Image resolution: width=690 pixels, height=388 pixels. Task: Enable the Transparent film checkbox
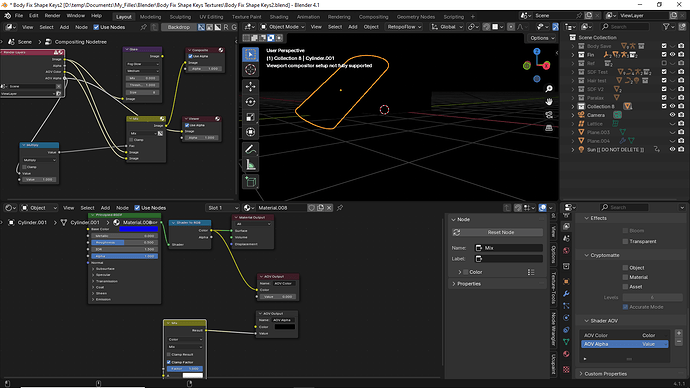(x=625, y=242)
